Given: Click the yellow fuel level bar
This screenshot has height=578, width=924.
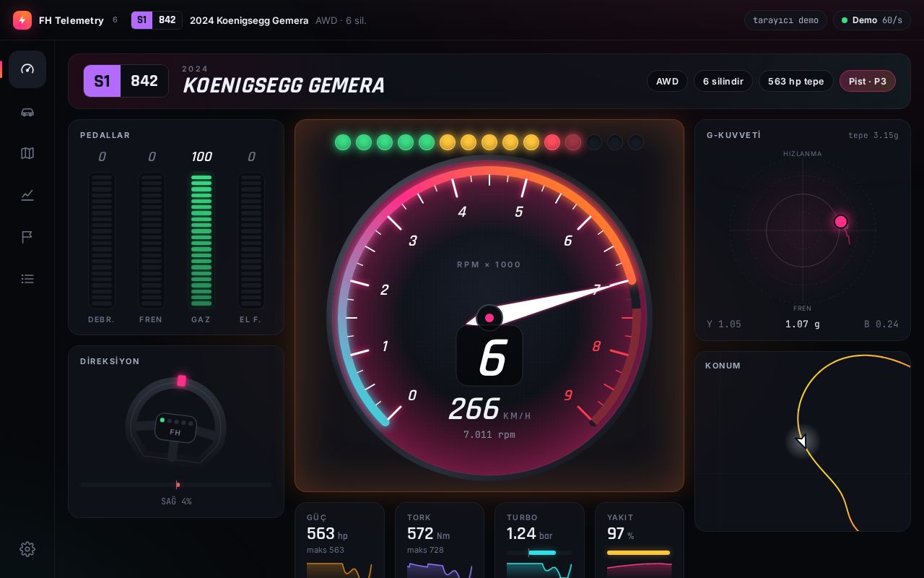Looking at the screenshot, I should [639, 553].
